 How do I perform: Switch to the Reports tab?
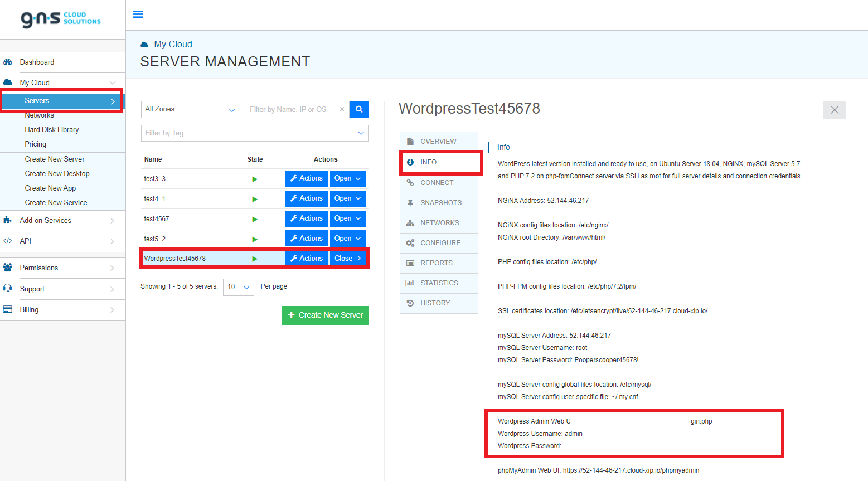point(439,263)
